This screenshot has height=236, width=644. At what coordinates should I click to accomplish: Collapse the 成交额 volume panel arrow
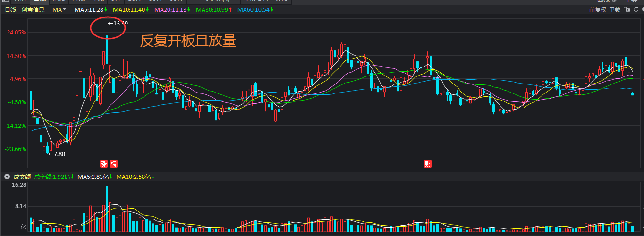point(7,177)
